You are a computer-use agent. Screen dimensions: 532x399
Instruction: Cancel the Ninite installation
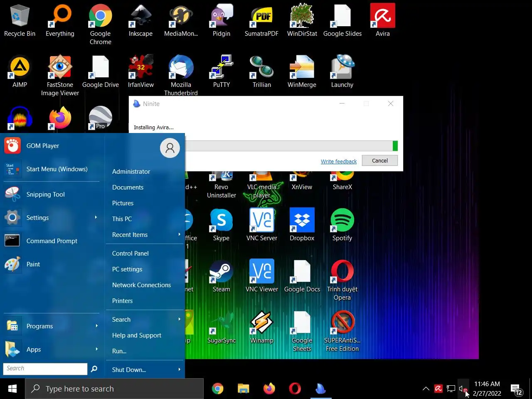point(379,160)
